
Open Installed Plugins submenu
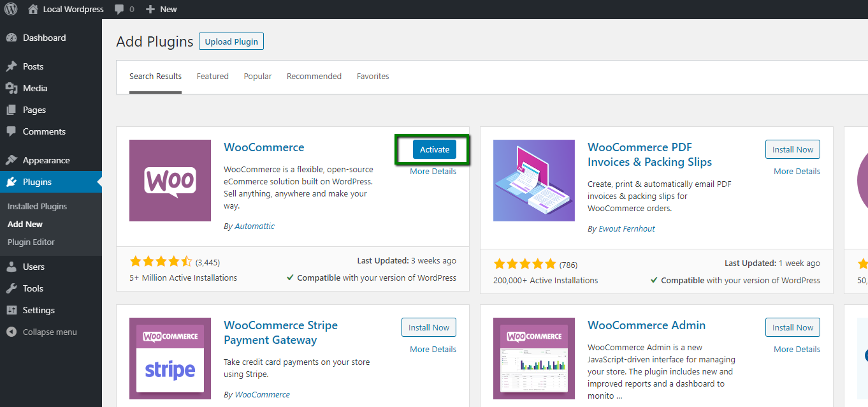[37, 206]
